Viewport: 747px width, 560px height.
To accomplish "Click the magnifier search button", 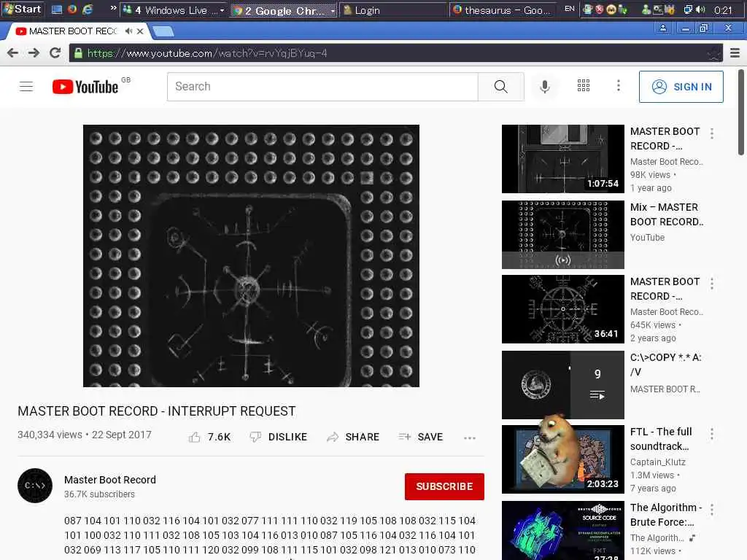I will coord(500,87).
